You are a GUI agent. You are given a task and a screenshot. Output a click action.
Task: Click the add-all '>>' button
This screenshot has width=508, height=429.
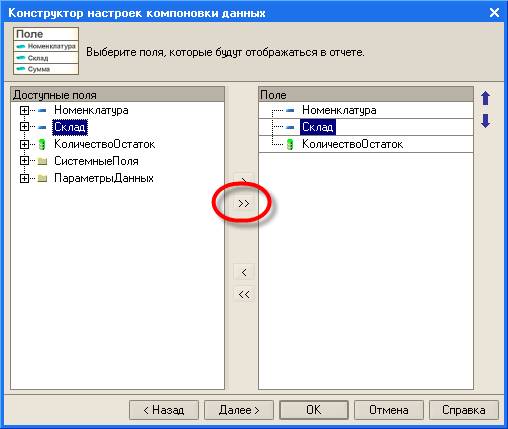pos(244,203)
